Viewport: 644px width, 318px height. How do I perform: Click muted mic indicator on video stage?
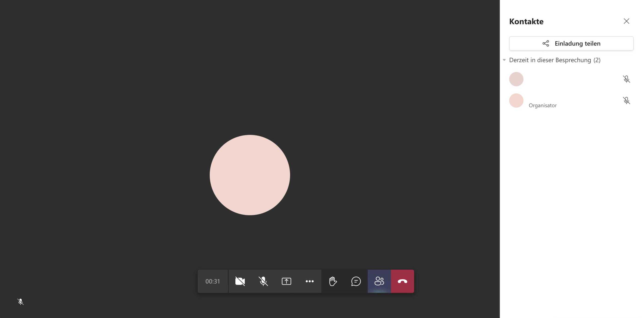(21, 302)
